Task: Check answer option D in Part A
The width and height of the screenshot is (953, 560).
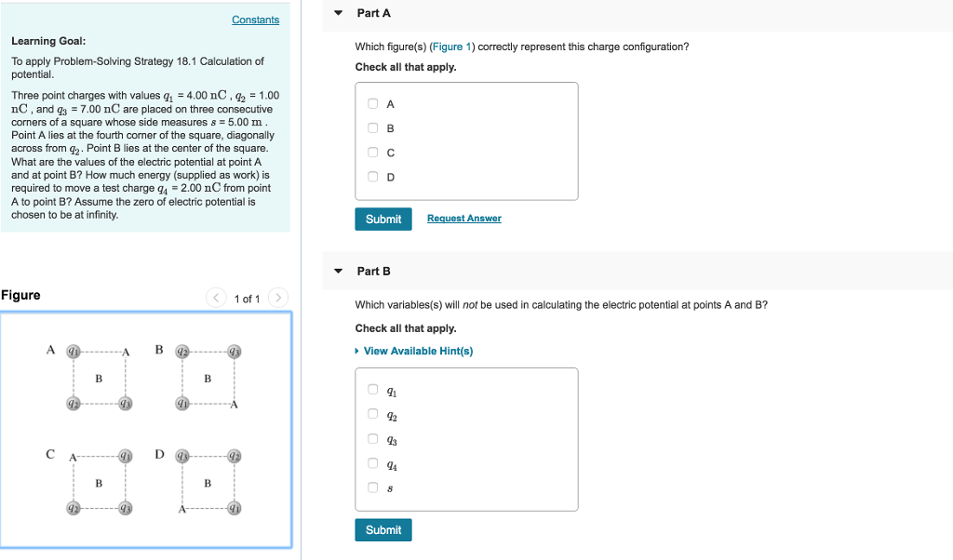Action: (371, 177)
